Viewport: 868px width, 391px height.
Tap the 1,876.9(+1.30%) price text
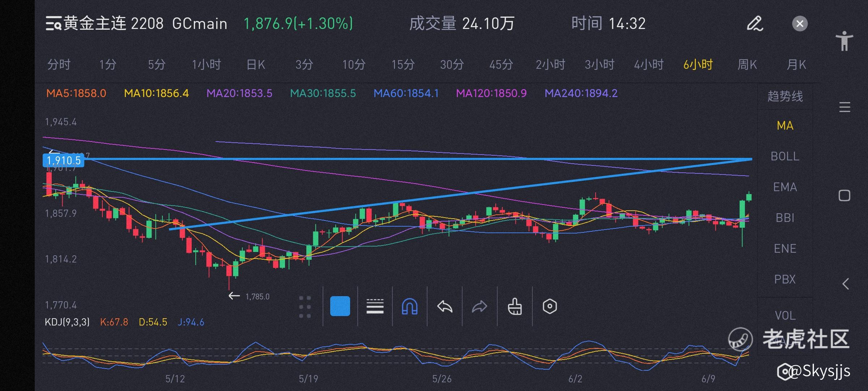pyautogui.click(x=298, y=24)
